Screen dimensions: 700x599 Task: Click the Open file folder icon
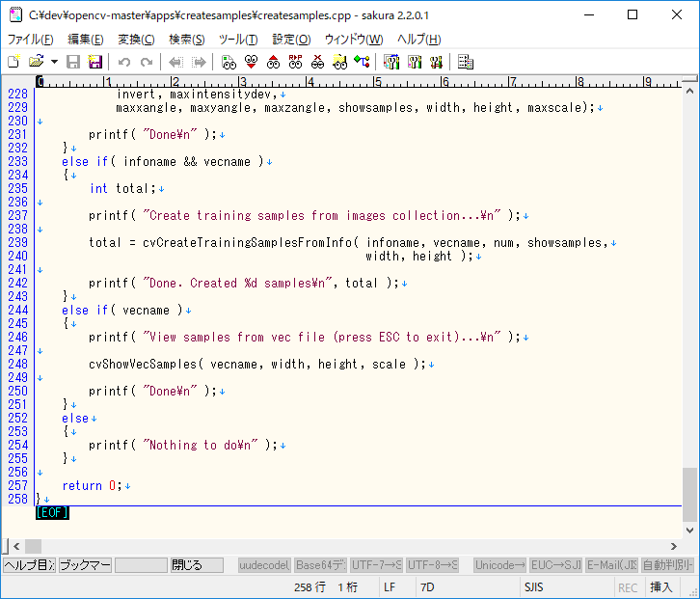tap(37, 62)
